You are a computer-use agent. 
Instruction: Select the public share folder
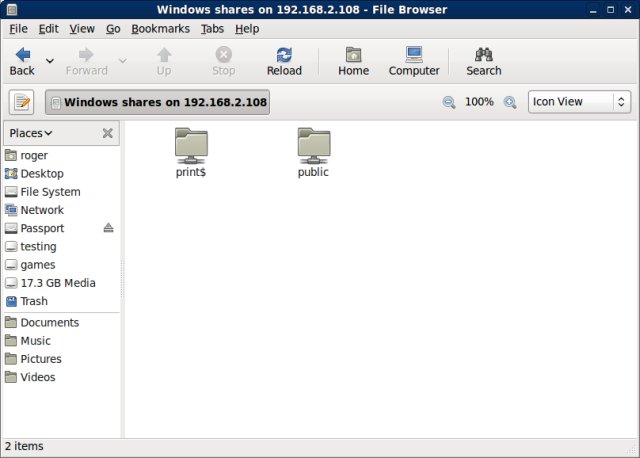[x=313, y=153]
